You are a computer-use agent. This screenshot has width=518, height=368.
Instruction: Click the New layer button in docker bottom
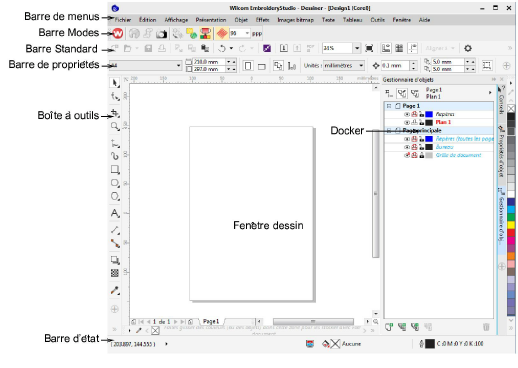pos(389,327)
